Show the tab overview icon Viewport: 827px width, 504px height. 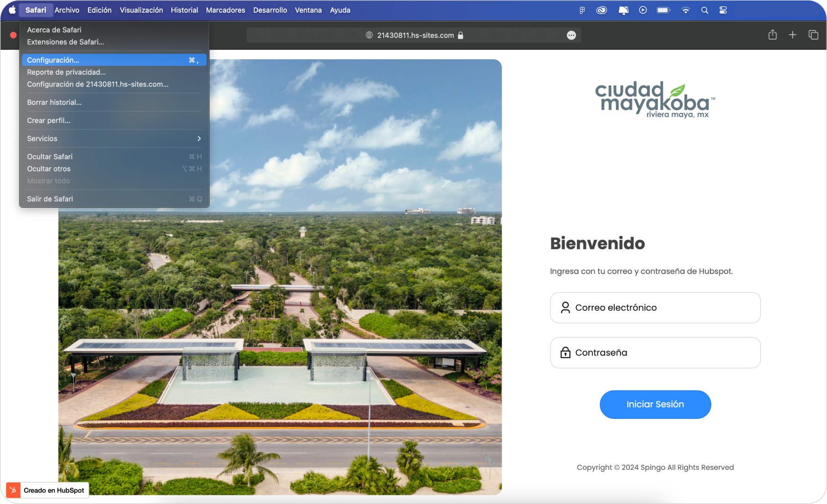tap(813, 35)
